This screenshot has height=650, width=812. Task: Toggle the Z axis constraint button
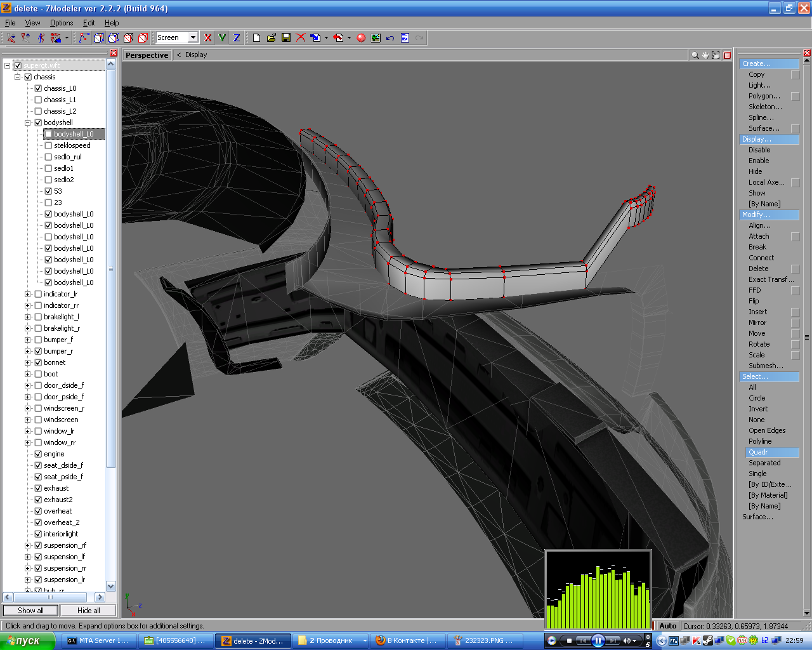pos(237,38)
